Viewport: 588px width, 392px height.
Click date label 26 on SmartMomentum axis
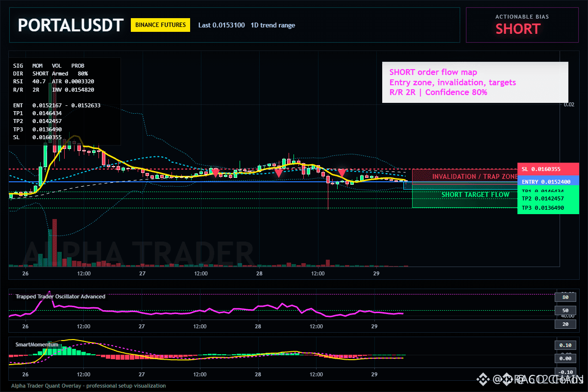click(25, 374)
